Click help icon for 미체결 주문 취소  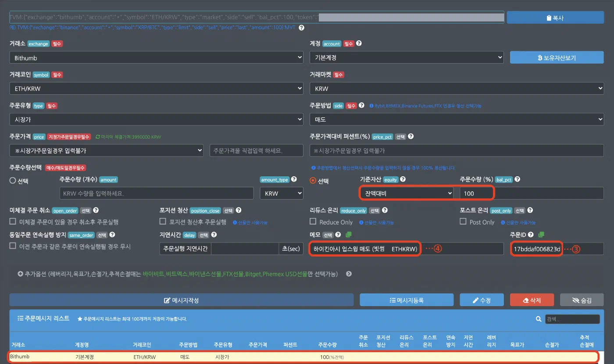[x=96, y=211]
